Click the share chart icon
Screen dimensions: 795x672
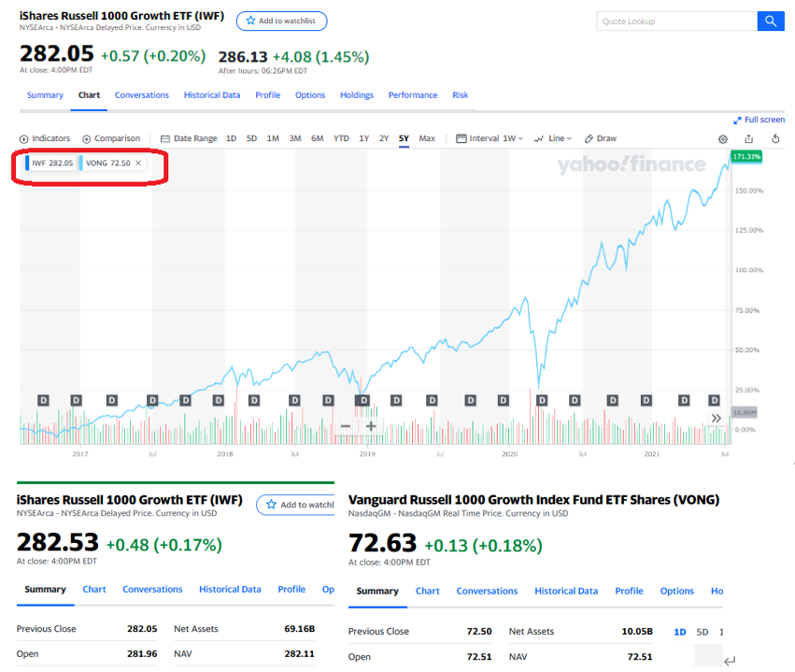tap(749, 139)
